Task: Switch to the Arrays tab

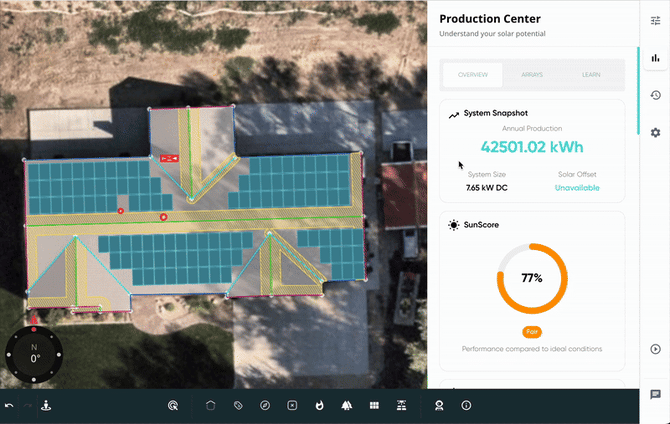Action: coord(532,75)
